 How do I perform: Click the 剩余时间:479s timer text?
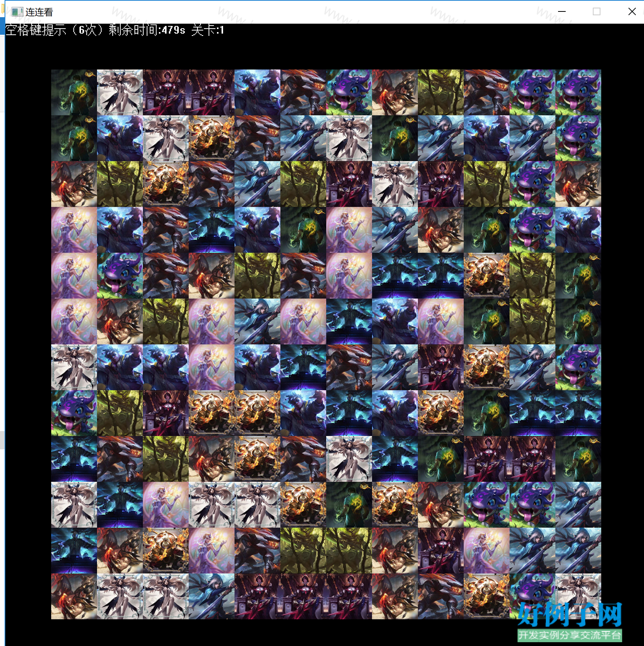[147, 30]
